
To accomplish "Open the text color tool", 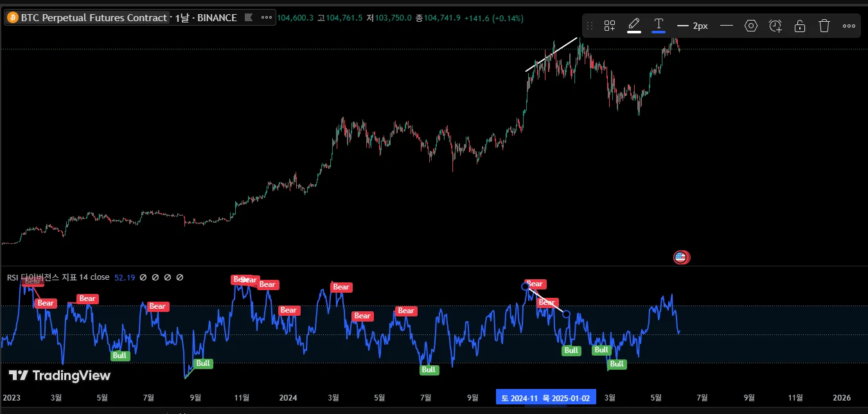I will (x=659, y=26).
